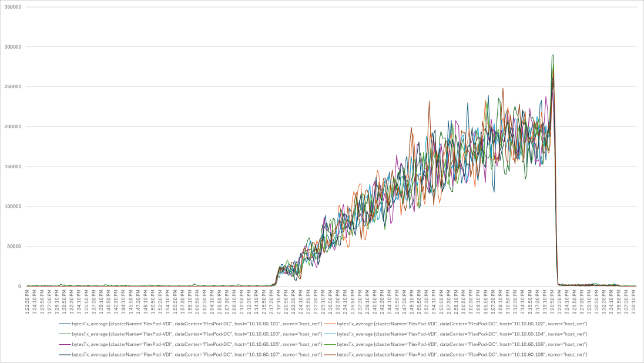Click the "1:30:50 PM" time axis label
The height and width of the screenshot is (363, 644).
(64, 302)
